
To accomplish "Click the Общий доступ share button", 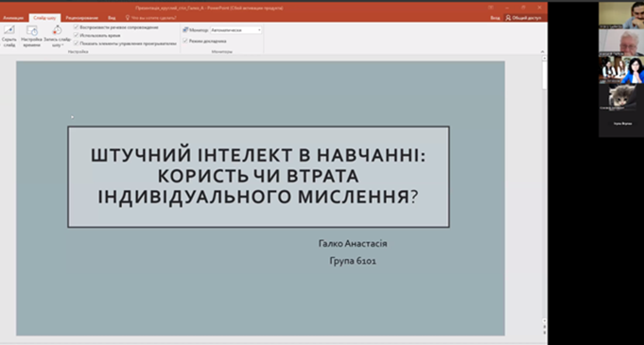I will [524, 18].
